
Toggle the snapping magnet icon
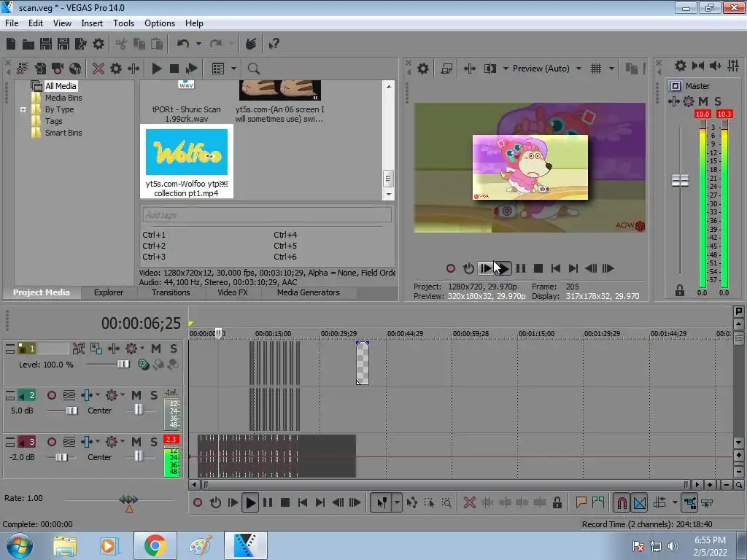point(622,502)
